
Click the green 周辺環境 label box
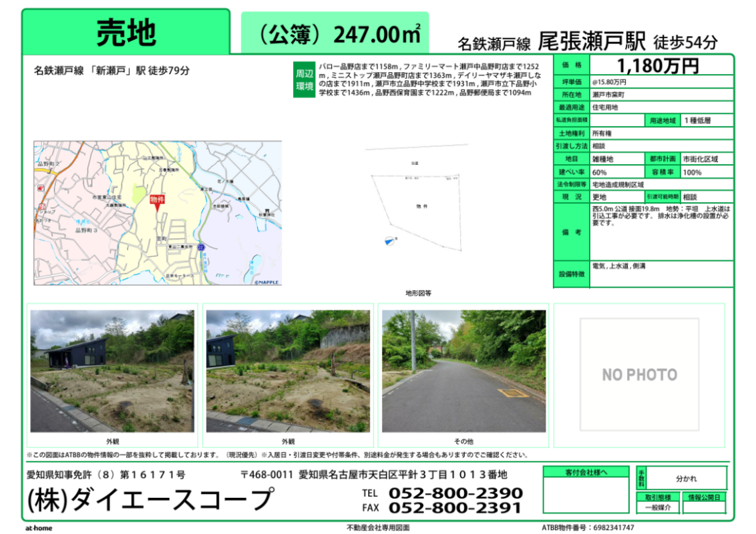(304, 80)
